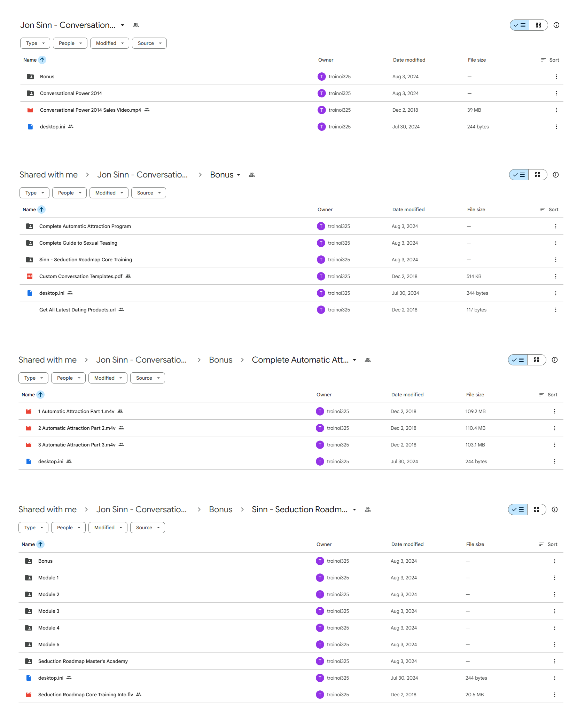
Task: Open the Source filter dropdown in the Bonus panel
Action: tap(149, 193)
